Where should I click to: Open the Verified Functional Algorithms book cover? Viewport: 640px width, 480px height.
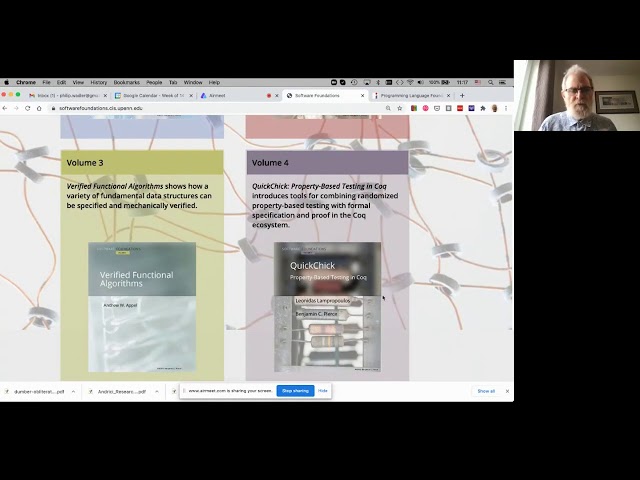[x=142, y=307]
